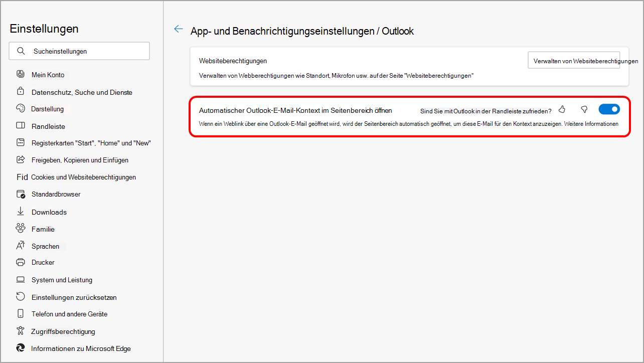Select Einstellungen zurücksetzen
The height and width of the screenshot is (363, 644).
coord(74,297)
